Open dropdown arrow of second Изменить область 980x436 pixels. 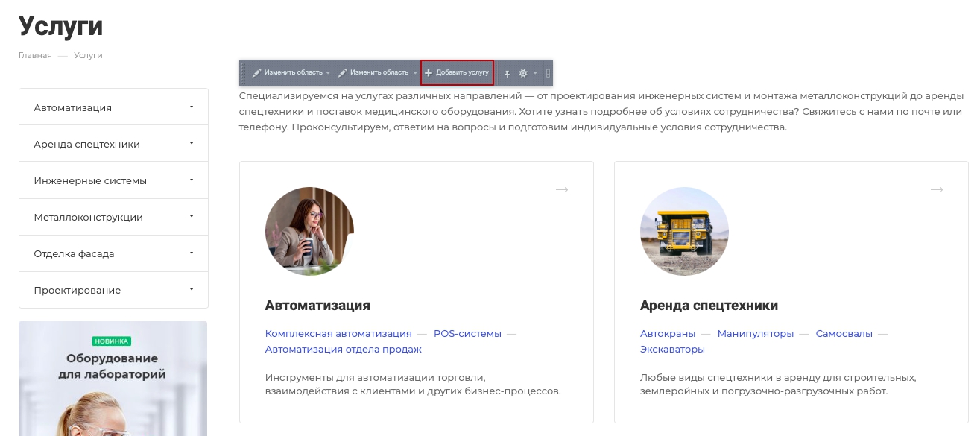click(415, 73)
